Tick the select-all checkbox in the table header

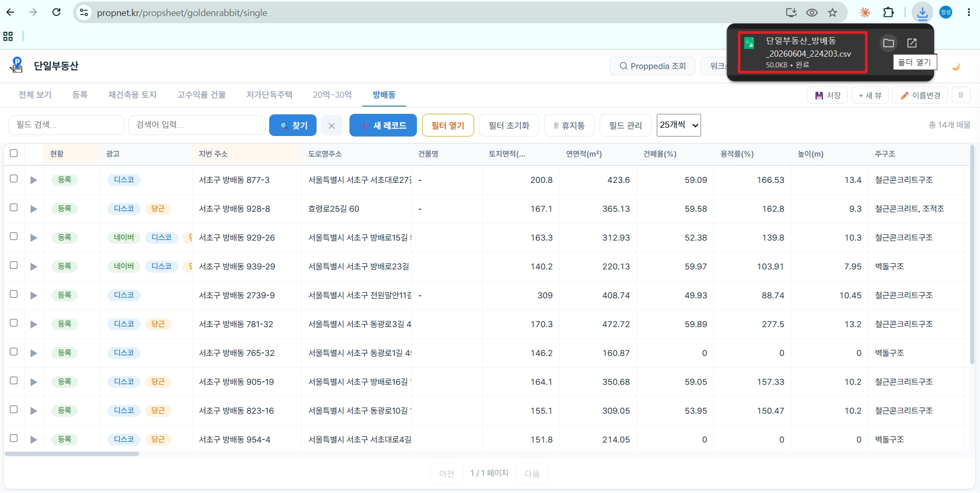tap(14, 153)
